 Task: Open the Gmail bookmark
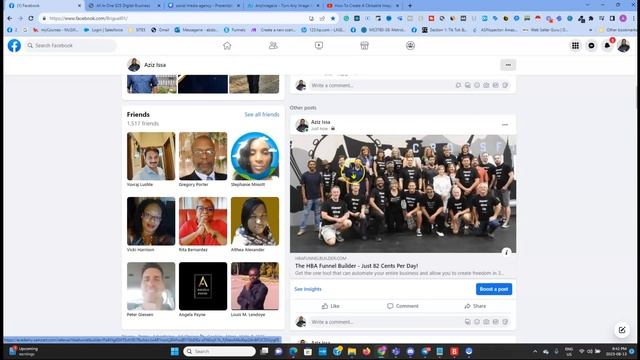tap(160, 30)
